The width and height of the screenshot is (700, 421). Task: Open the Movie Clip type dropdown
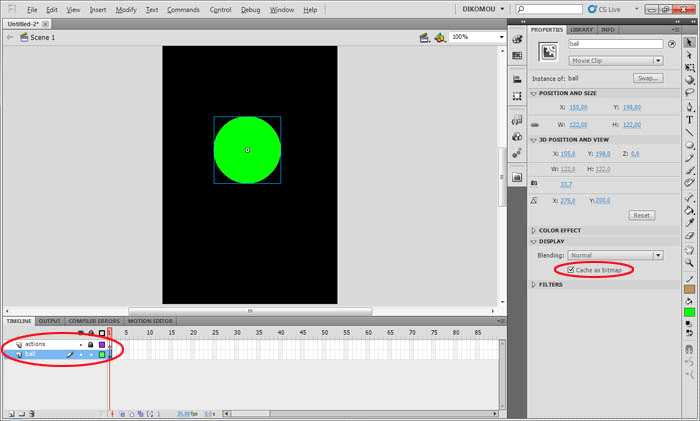click(x=616, y=60)
